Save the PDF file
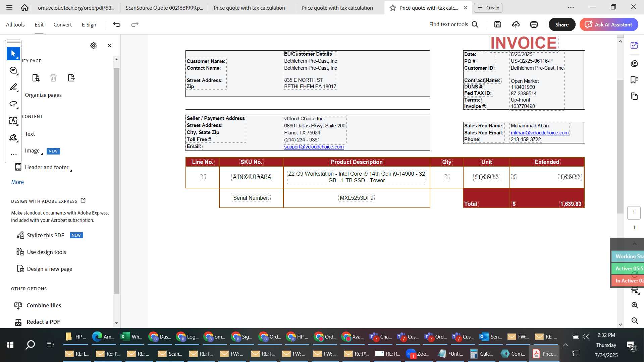Image resolution: width=644 pixels, height=362 pixels. coord(498,24)
